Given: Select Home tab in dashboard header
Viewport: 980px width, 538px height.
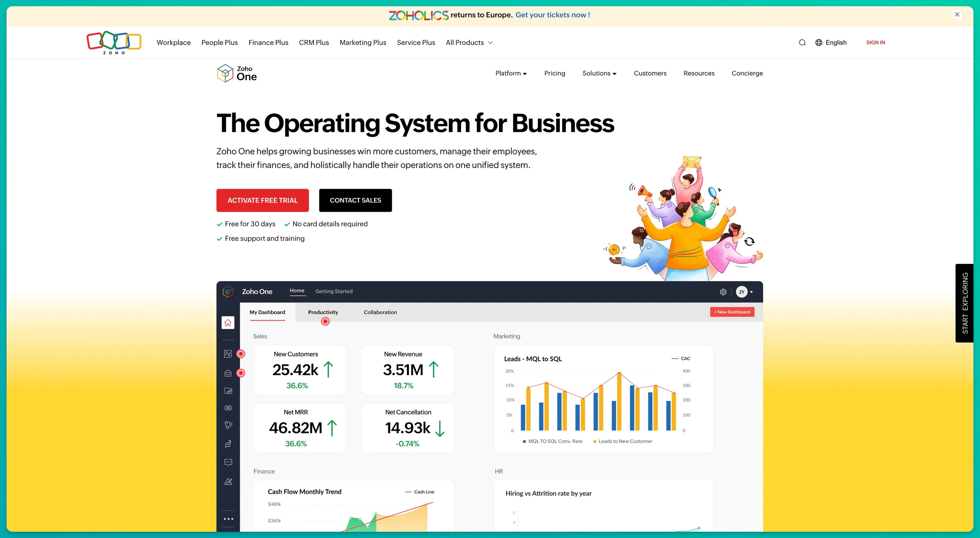Looking at the screenshot, I should pos(297,291).
